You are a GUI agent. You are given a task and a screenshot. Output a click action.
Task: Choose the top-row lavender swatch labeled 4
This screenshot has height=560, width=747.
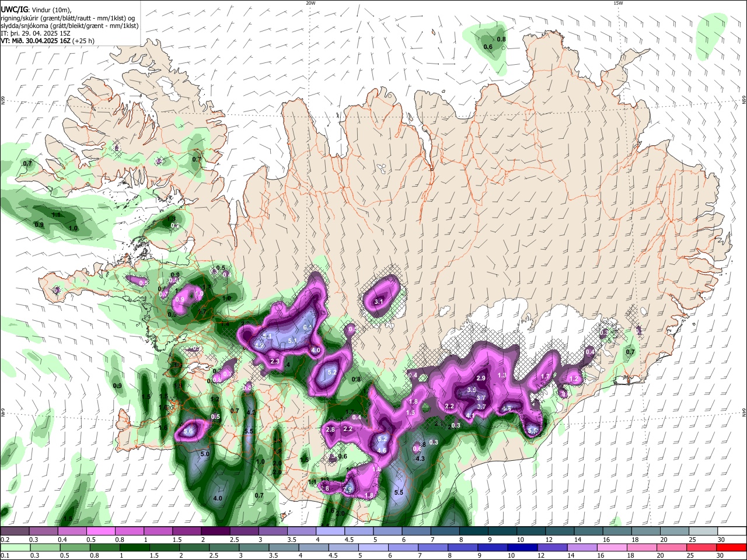(x=330, y=531)
